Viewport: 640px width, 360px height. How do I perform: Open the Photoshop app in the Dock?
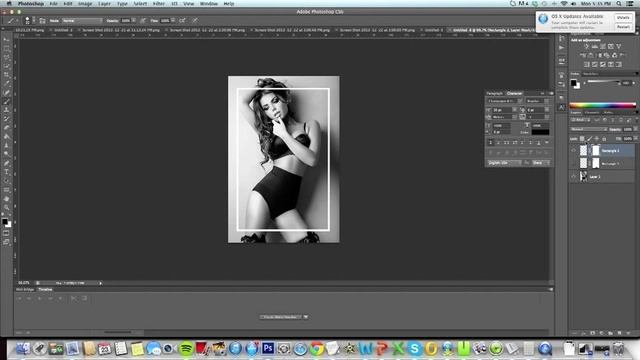[x=268, y=348]
